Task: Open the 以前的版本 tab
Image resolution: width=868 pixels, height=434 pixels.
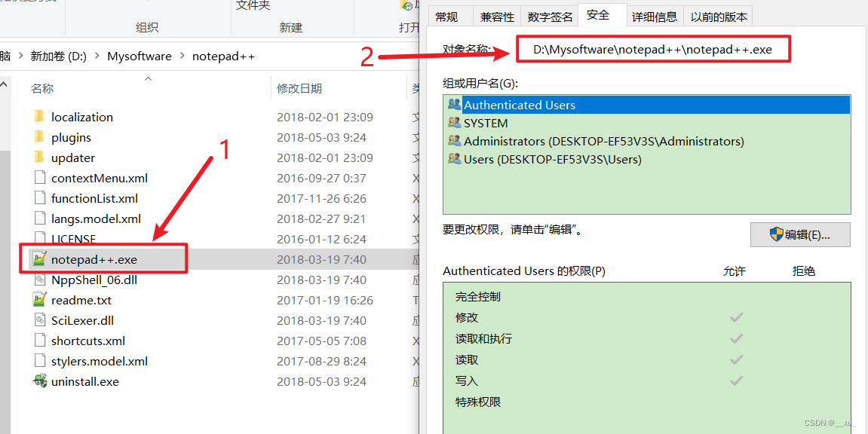Action: click(x=719, y=17)
